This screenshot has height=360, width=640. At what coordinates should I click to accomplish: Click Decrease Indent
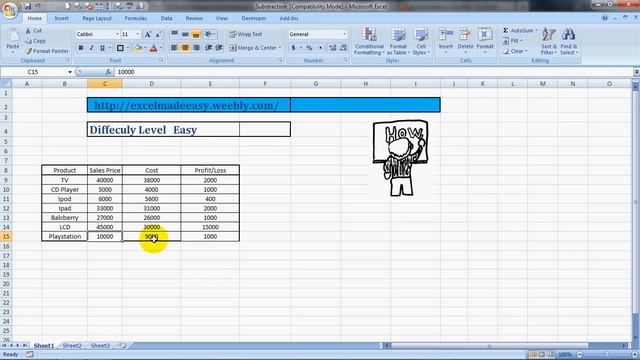coord(209,48)
